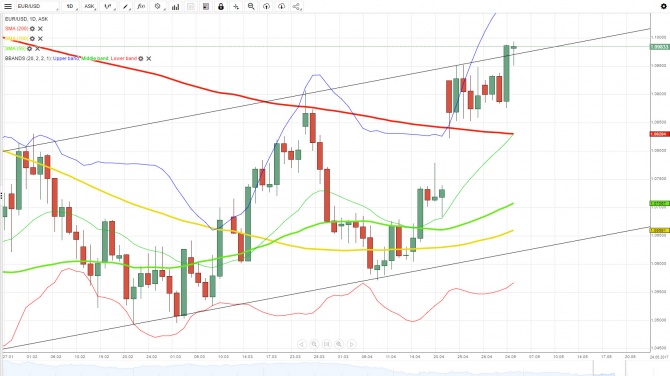Click the upload chart icon

pyautogui.click(x=266, y=6)
